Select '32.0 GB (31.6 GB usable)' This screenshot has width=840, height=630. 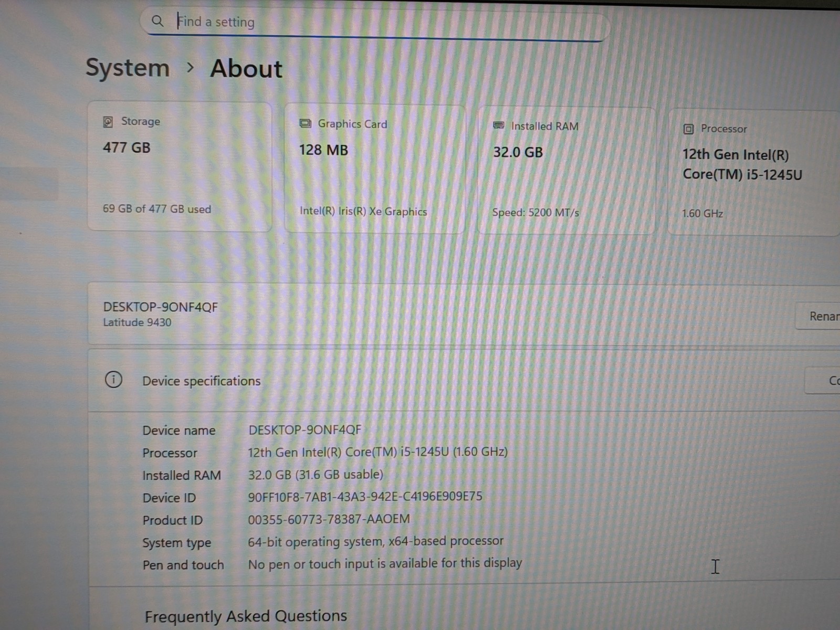point(316,475)
